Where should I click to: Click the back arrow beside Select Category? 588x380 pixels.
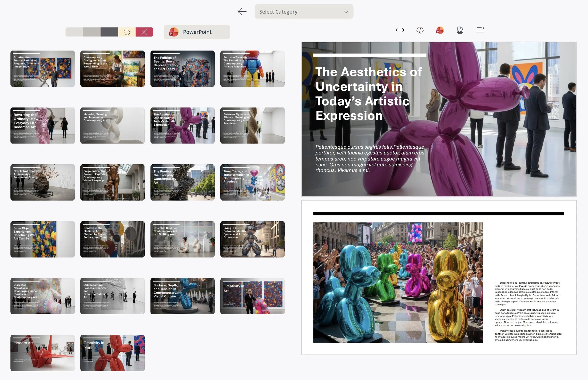pos(242,11)
